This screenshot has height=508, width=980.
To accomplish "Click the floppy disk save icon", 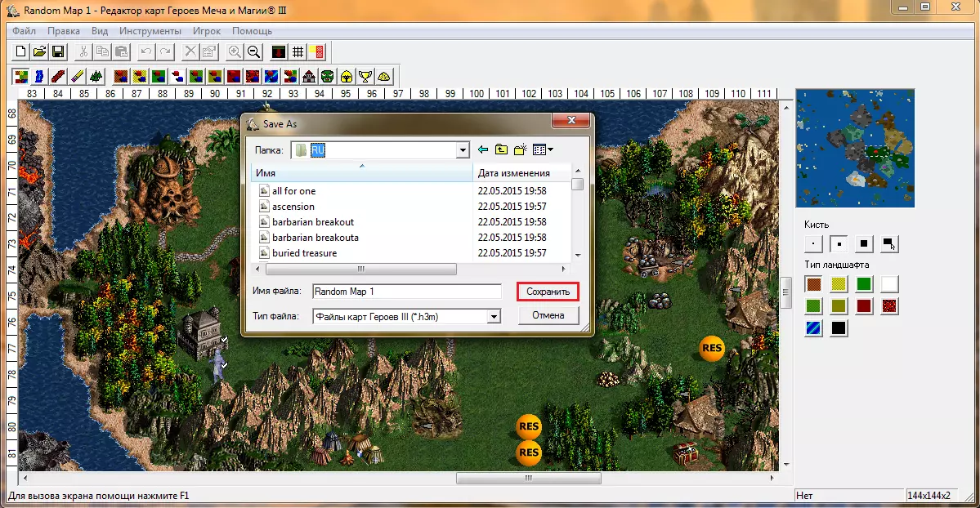I will tap(58, 52).
